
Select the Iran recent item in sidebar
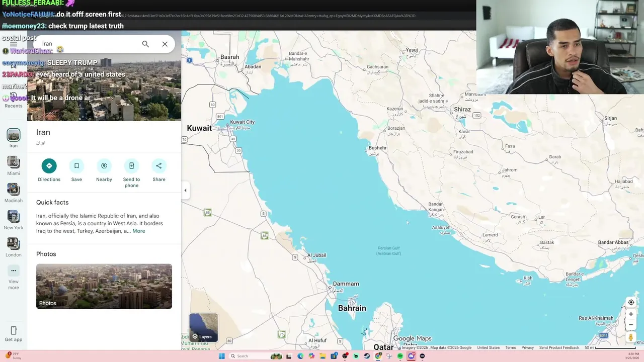pos(14,138)
